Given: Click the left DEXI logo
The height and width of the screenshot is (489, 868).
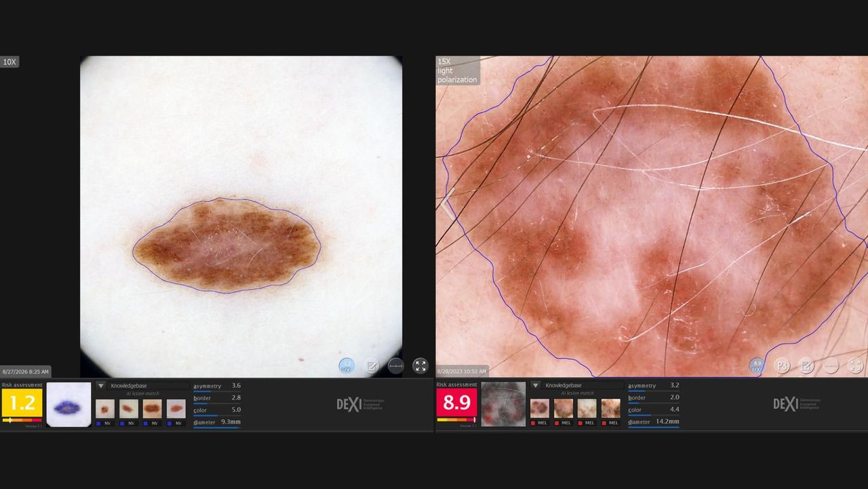Looking at the screenshot, I should [x=359, y=404].
